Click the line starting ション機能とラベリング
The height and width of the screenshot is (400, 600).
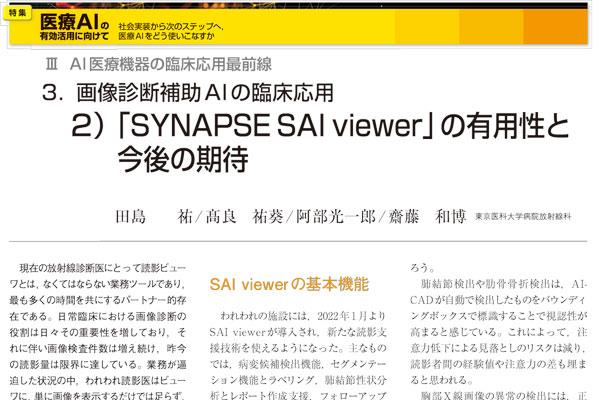[x=298, y=380]
